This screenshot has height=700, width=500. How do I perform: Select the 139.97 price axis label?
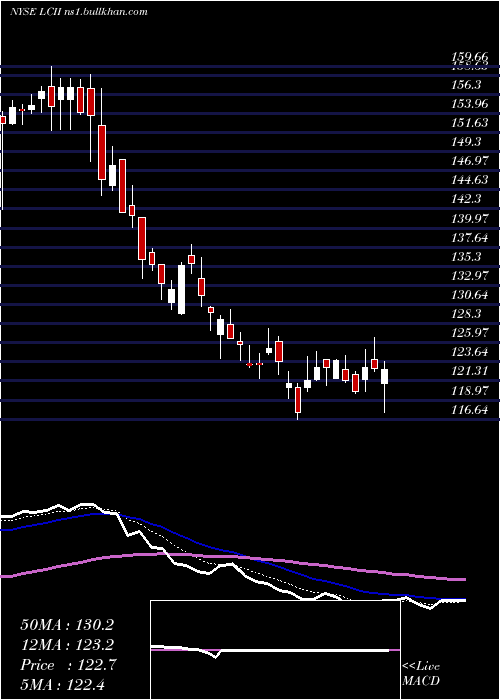pos(470,218)
